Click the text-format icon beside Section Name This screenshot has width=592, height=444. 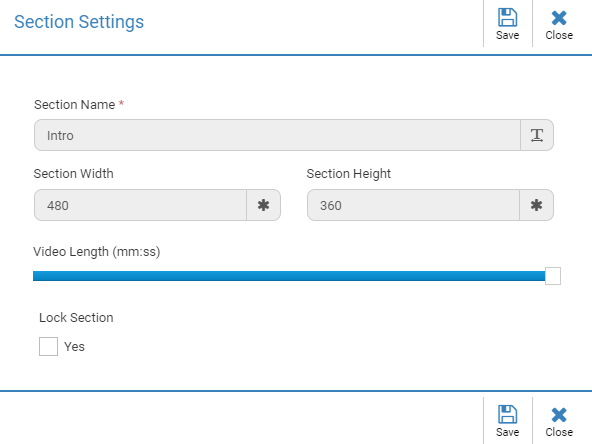tap(537, 135)
